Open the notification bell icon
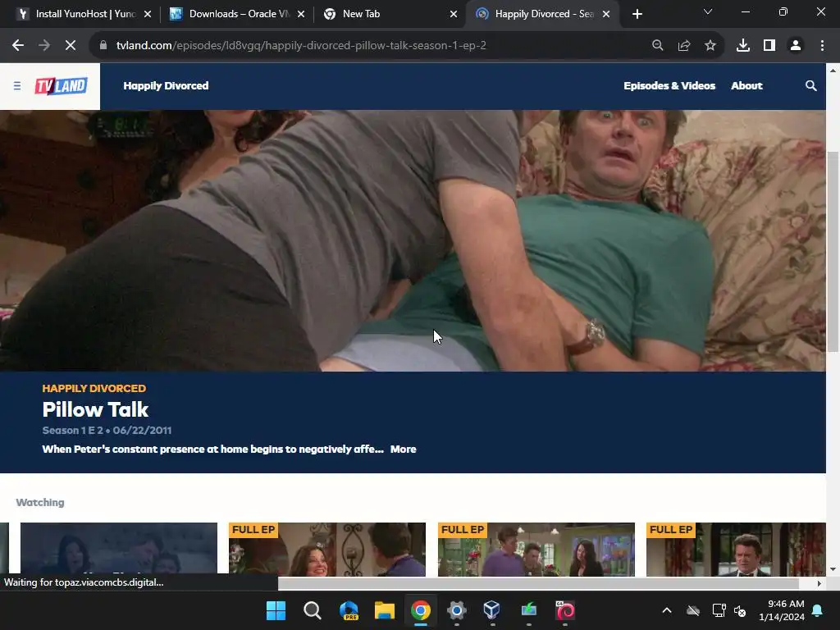This screenshot has height=630, width=840. click(818, 610)
